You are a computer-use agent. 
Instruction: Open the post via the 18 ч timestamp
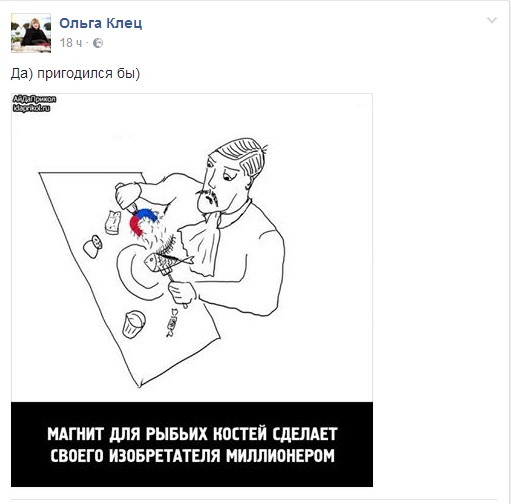[71, 43]
